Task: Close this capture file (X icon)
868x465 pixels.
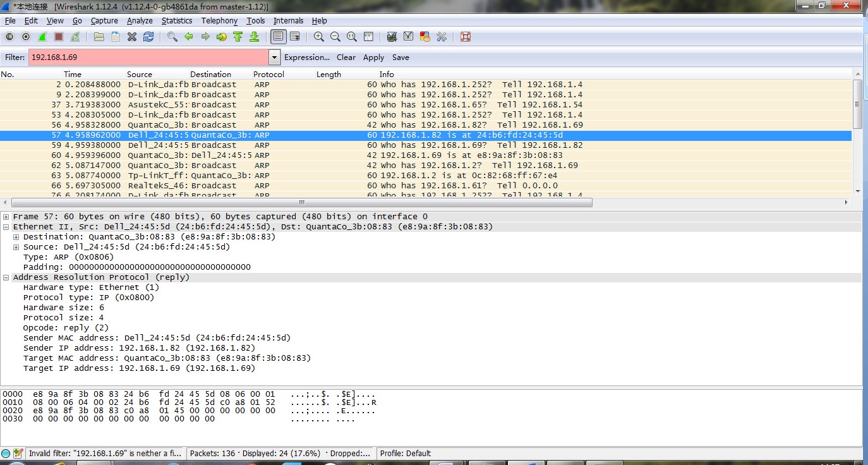Action: (132, 37)
